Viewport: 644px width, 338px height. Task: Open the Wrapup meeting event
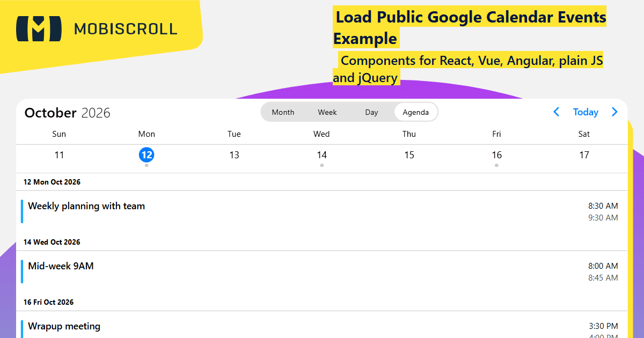321,325
